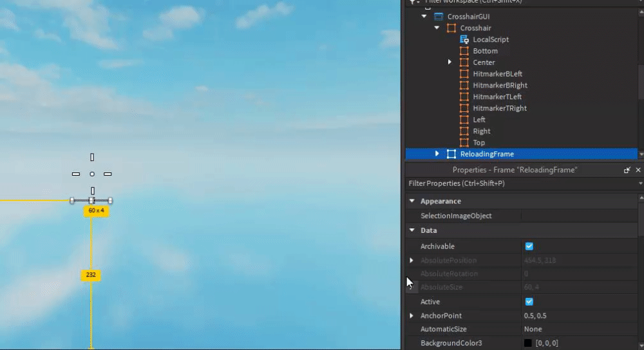Viewport: 644px width, 350px height.
Task: Collapse the Data properties section
Action: (412, 230)
